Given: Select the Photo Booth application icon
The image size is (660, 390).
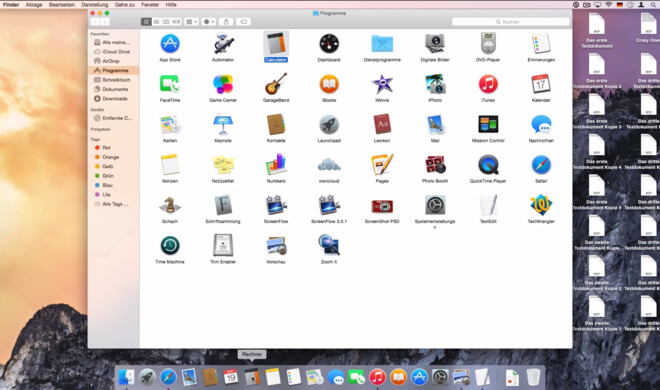Looking at the screenshot, I should 435,165.
